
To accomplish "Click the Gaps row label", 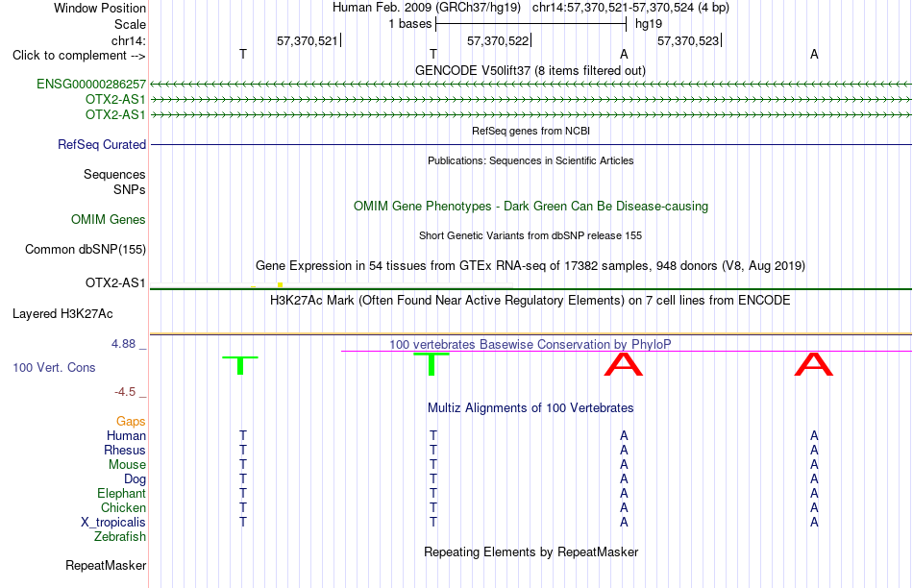I will (x=131, y=421).
